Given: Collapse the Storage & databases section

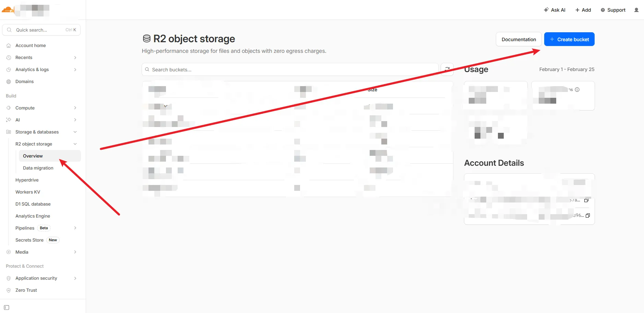Looking at the screenshot, I should coord(75,132).
